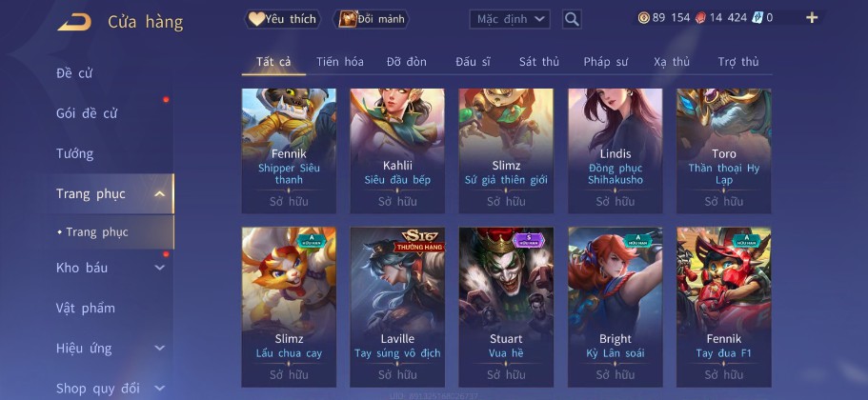Open the Mặc định sort dropdown
The width and height of the screenshot is (868, 400).
(510, 19)
